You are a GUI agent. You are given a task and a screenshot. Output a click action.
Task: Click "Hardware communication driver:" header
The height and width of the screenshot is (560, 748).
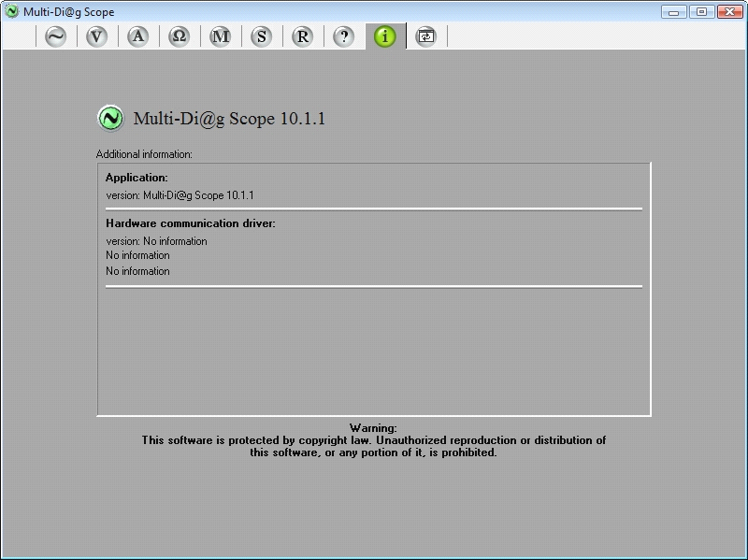pos(191,223)
